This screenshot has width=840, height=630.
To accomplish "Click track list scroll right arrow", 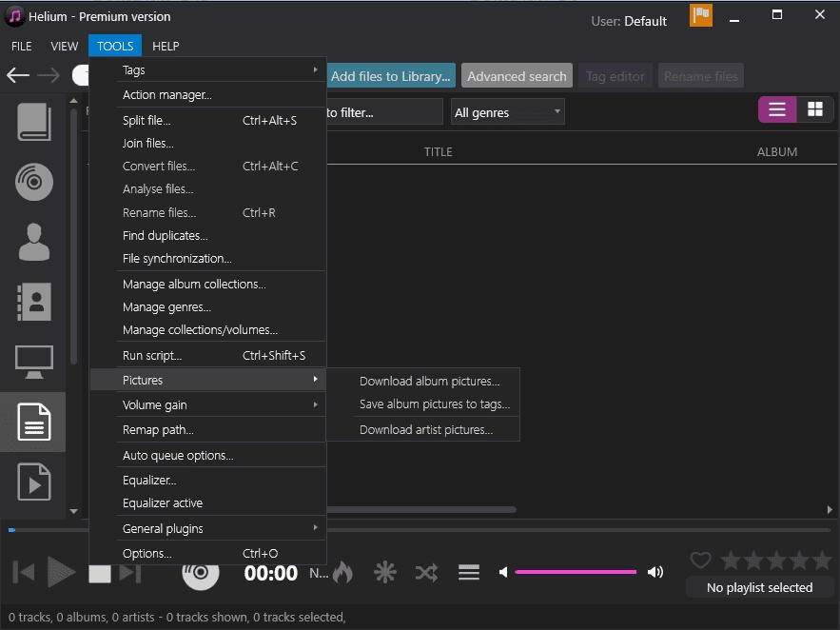I will (x=830, y=509).
